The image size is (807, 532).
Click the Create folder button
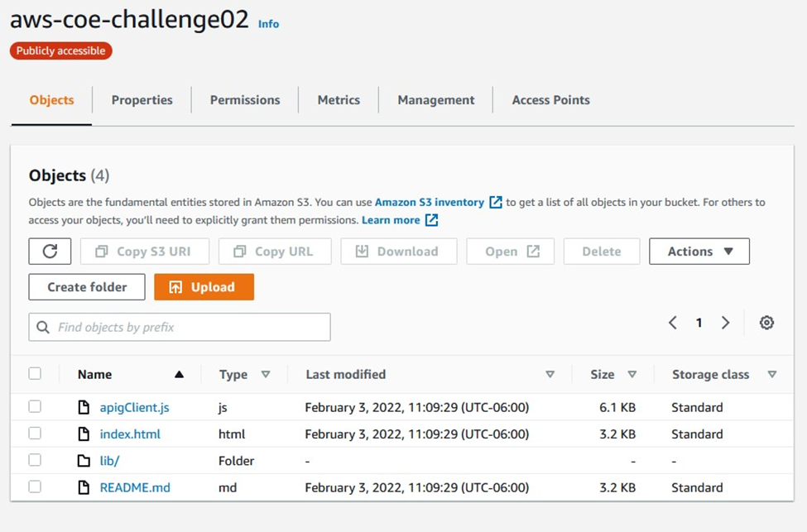point(87,287)
